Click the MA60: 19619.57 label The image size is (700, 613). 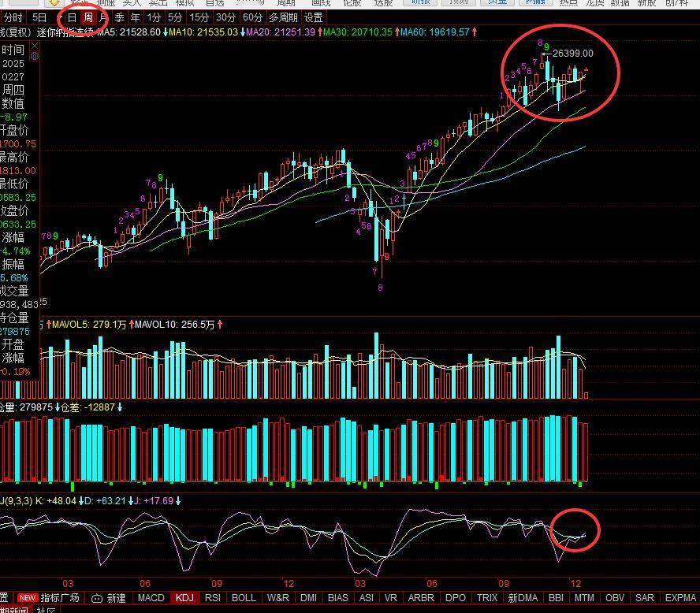point(435,32)
